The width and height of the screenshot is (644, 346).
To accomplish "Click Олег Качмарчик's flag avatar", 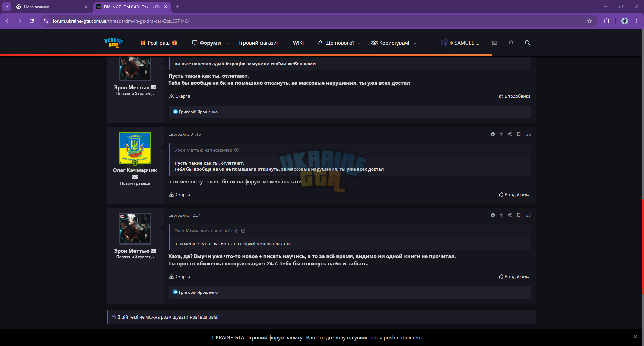I will [x=135, y=148].
